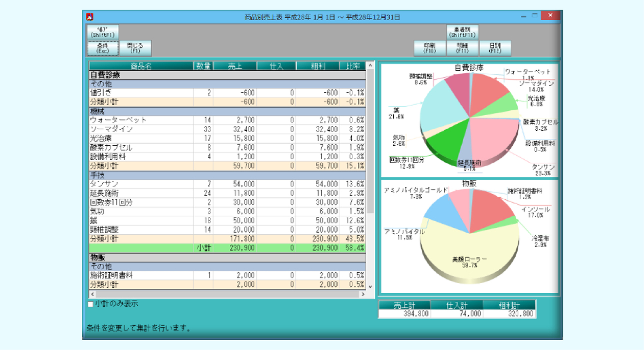Click the table's scroll up arrow
This screenshot has height=350, width=644.
click(x=370, y=65)
